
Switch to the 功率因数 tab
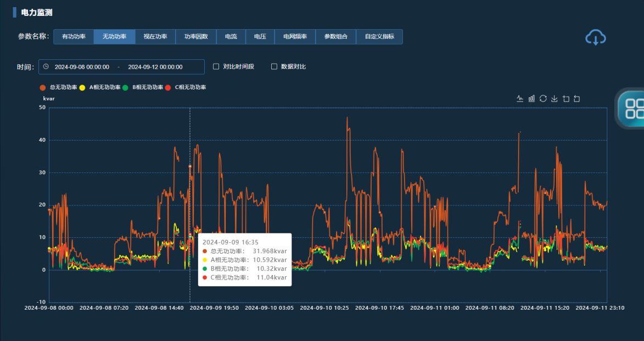coord(196,37)
